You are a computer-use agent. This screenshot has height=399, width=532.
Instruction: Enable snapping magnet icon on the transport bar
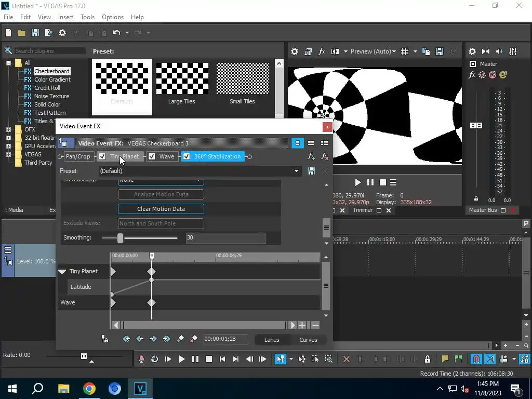point(476,359)
